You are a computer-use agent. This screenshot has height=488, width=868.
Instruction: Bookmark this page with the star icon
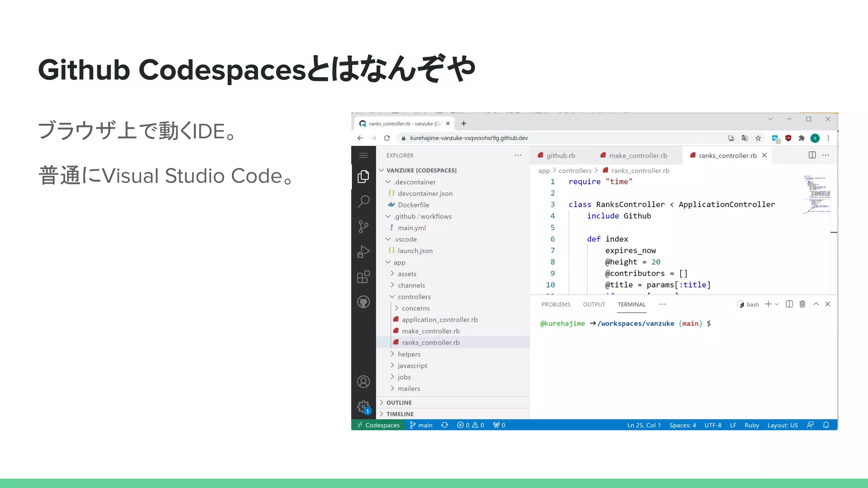pyautogui.click(x=758, y=138)
